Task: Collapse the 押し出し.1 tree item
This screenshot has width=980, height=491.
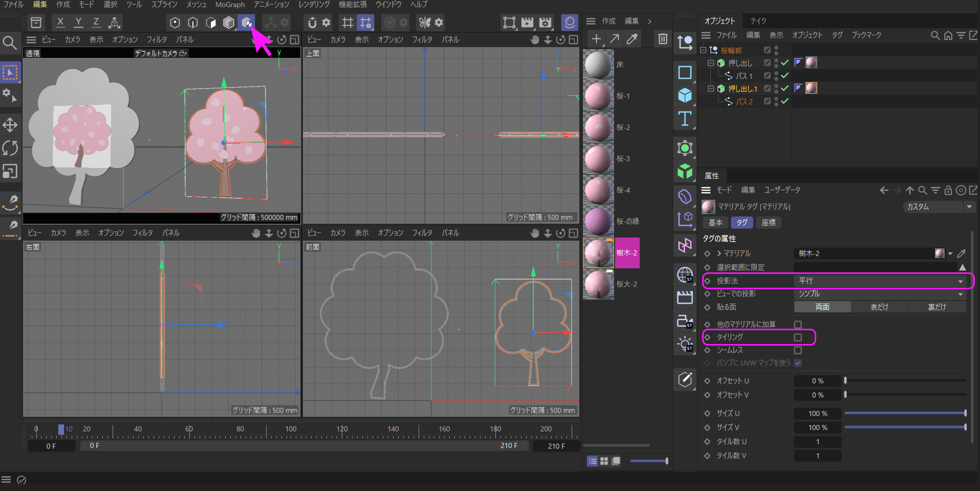Action: click(710, 89)
